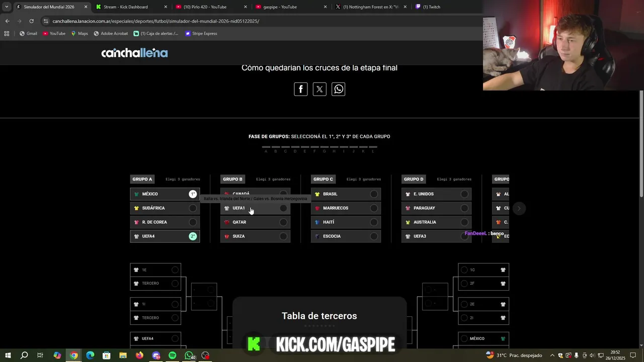The height and width of the screenshot is (362, 644).
Task: Pick the 1E bracket slot circle
Action: pos(175,270)
